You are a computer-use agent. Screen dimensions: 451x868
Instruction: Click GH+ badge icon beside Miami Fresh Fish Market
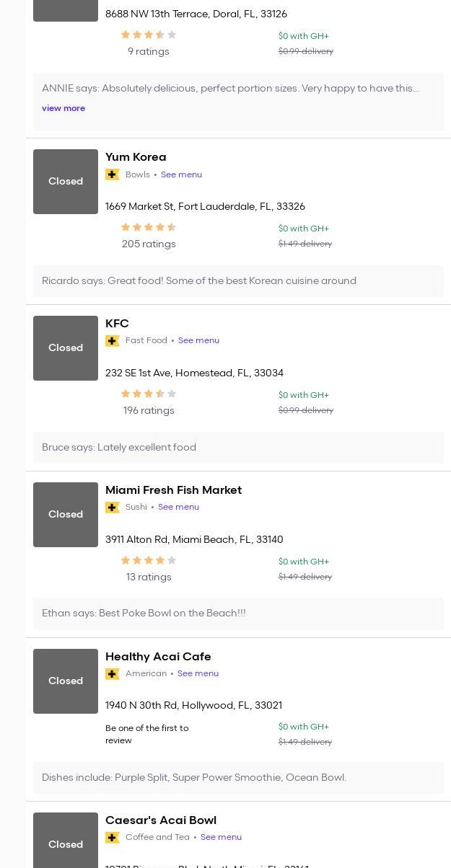pyautogui.click(x=112, y=508)
